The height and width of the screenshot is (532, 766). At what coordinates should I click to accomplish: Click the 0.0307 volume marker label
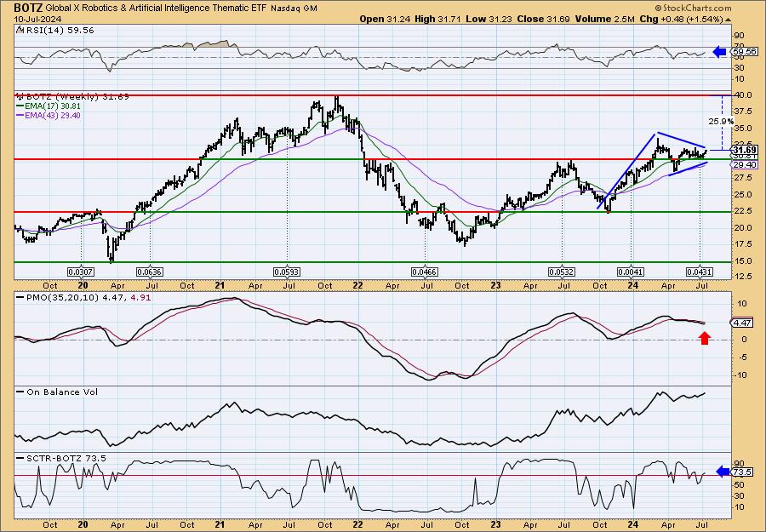81,272
